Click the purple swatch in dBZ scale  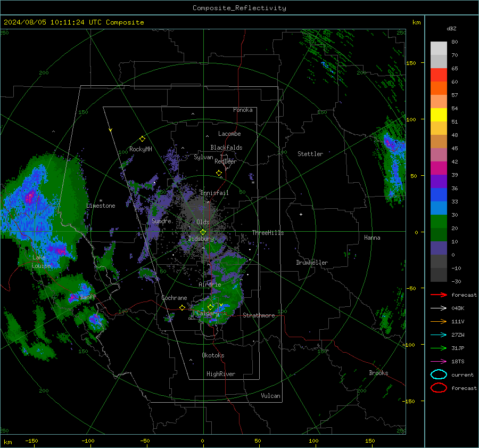pyautogui.click(x=439, y=181)
